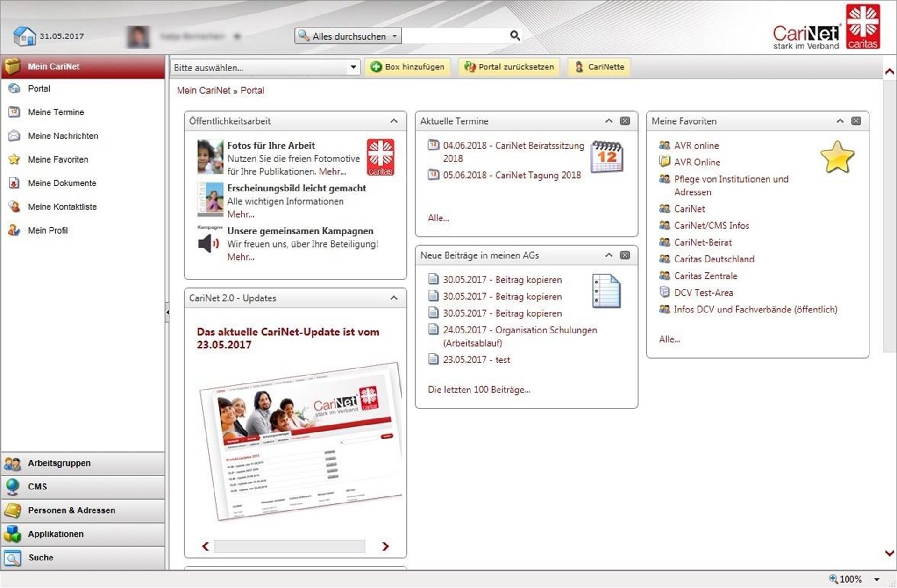This screenshot has width=897, height=588.
Task: Click the Portal zurücksetzen button
Action: pyautogui.click(x=509, y=67)
